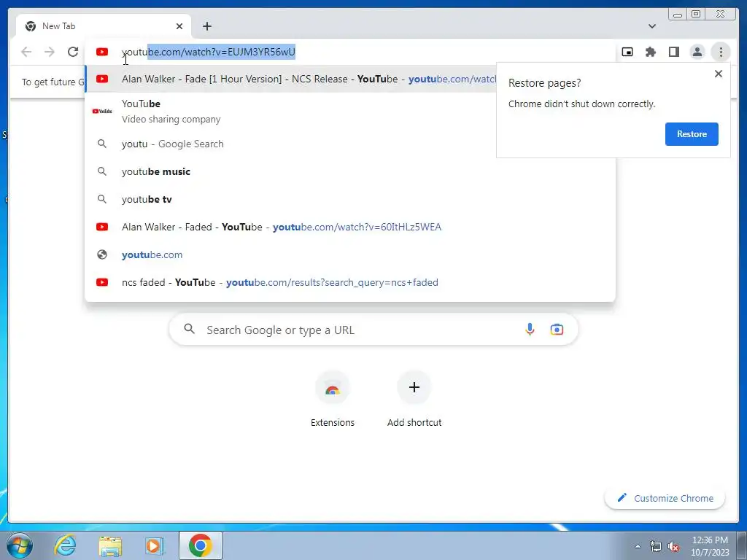The image size is (747, 560).
Task: Start voice search with the microphone icon
Action: click(x=530, y=329)
